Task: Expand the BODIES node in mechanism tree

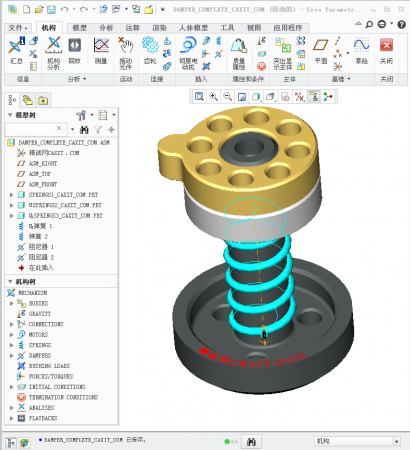Action: pos(11,303)
